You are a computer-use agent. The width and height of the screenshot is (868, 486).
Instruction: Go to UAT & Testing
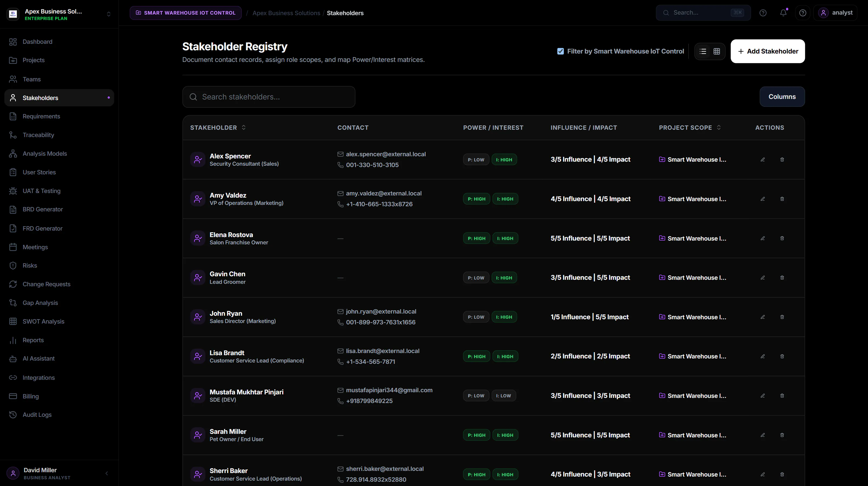tap(59, 191)
